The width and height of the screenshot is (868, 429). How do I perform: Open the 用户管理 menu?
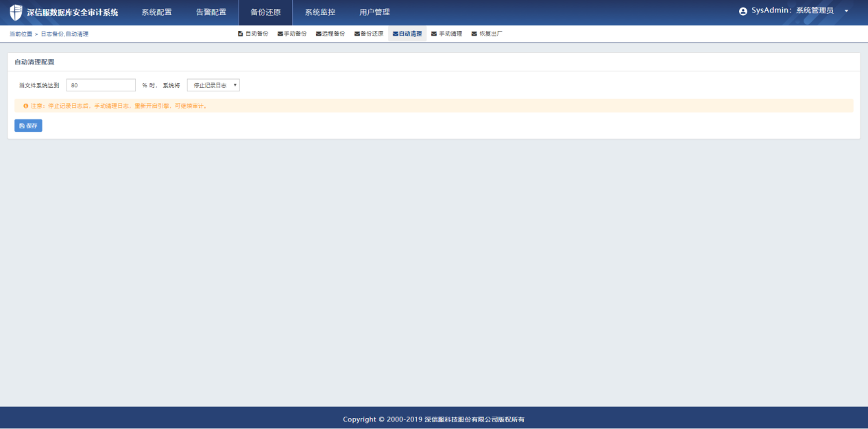tap(374, 12)
